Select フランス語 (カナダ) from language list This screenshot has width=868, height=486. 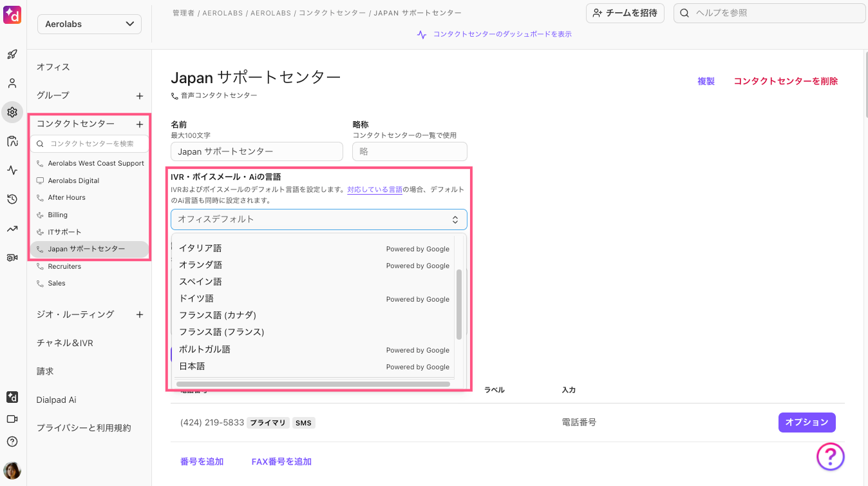(x=314, y=315)
